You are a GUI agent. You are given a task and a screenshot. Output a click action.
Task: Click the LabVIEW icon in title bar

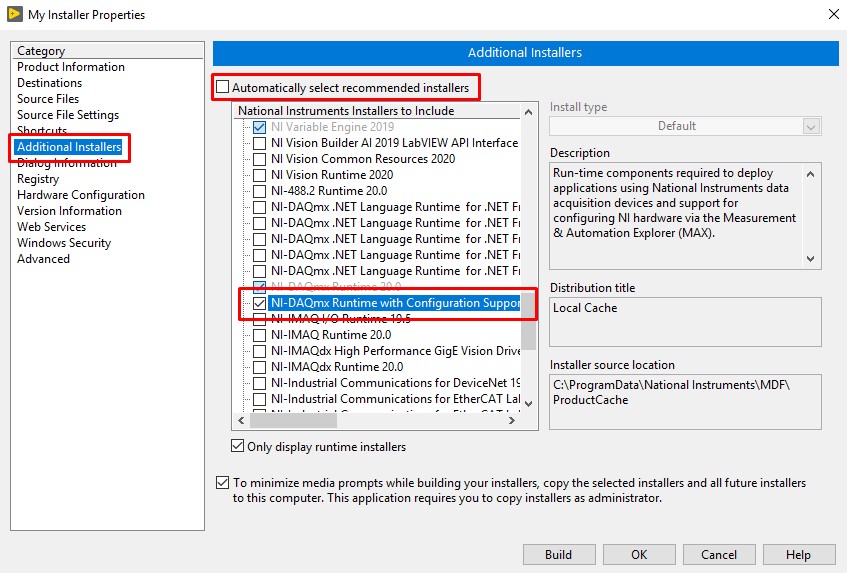(12, 14)
